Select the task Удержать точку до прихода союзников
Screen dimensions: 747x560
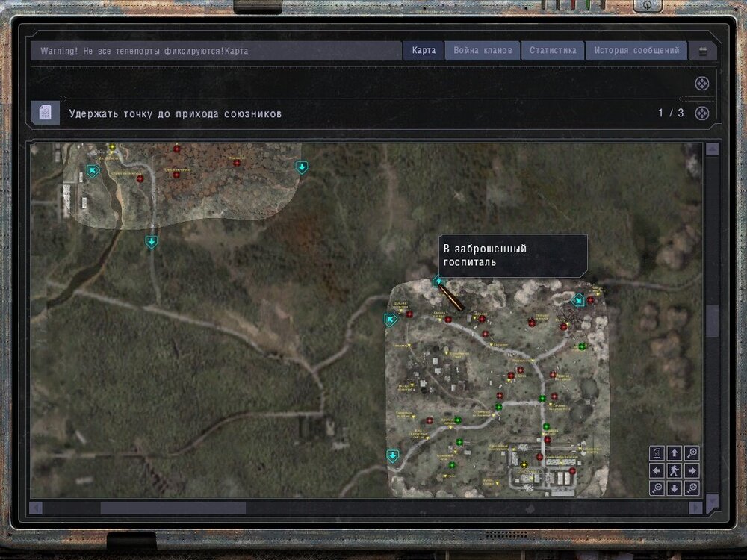(x=176, y=113)
